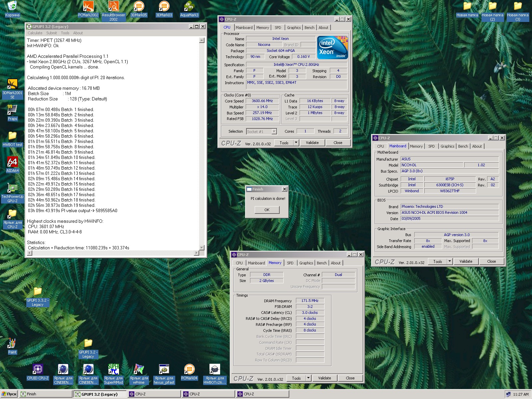Click the Пуск Start button
Image resolution: width=532 pixels, height=399 pixels.
(x=9, y=394)
